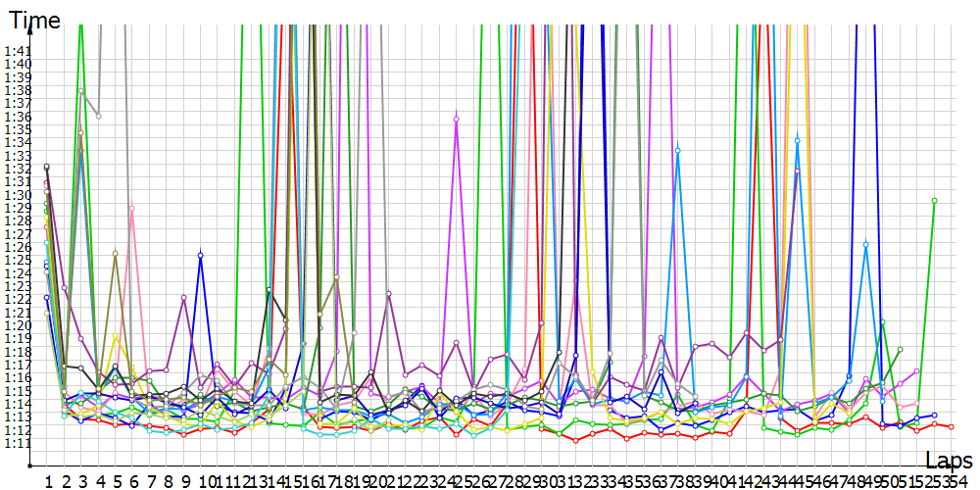Click the gray data point at lap 4
980x490 pixels.
pos(98,116)
